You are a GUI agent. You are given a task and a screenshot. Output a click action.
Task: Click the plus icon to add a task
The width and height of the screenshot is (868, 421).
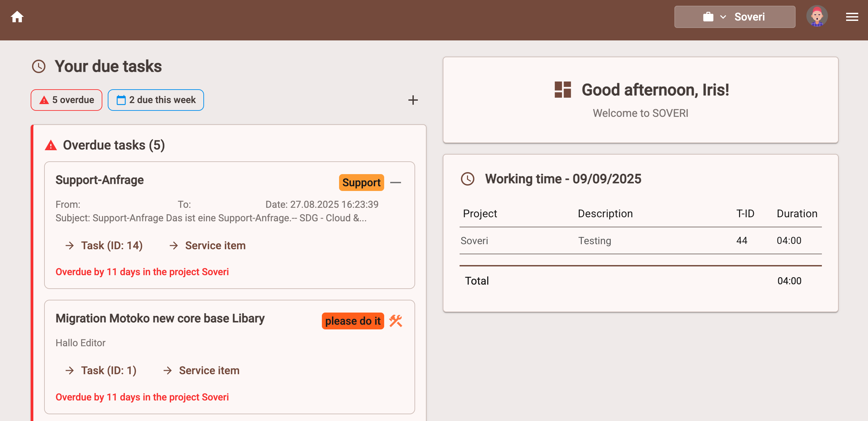pos(413,100)
